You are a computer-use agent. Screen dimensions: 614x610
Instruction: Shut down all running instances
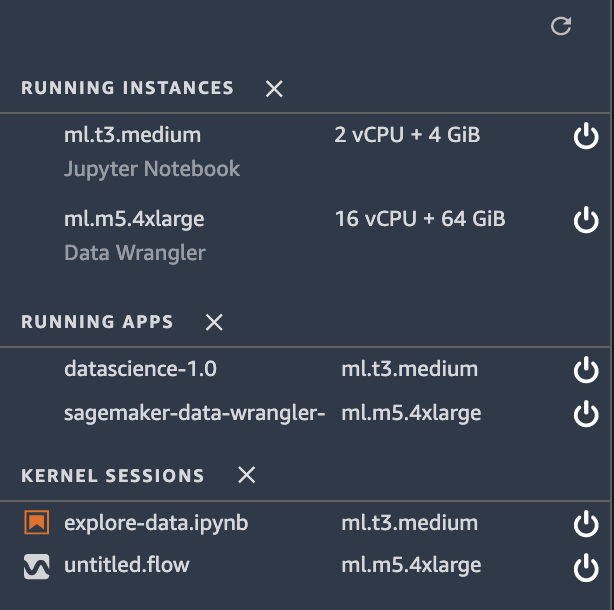274,88
